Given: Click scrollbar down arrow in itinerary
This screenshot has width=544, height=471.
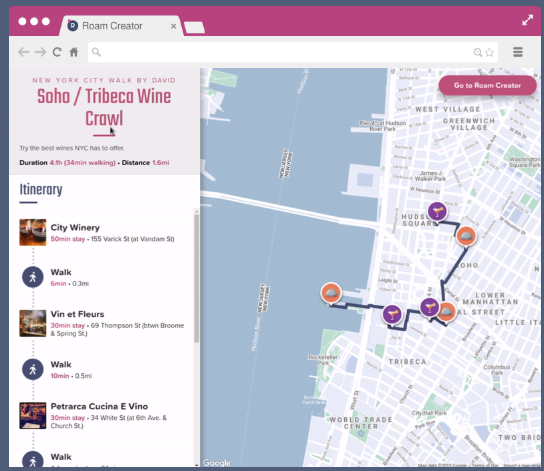Looking at the screenshot, I should click(x=197, y=465).
